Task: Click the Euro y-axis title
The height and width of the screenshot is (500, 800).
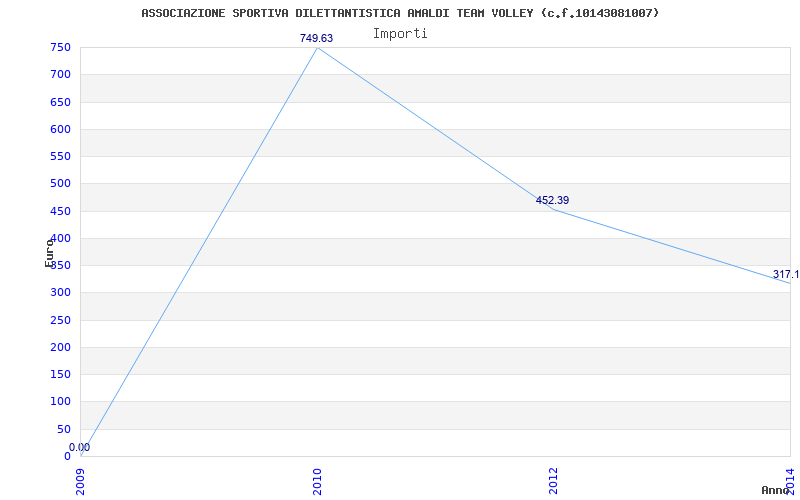Action: (x=49, y=253)
